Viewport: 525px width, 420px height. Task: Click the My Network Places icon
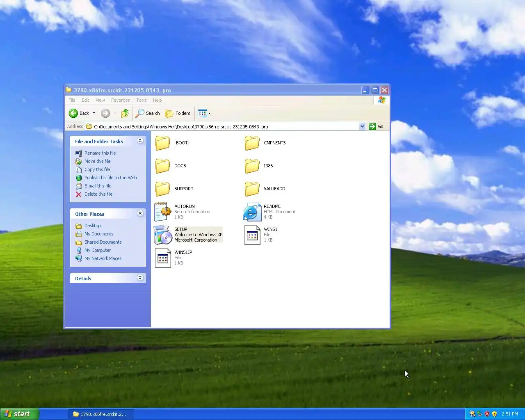coord(79,258)
